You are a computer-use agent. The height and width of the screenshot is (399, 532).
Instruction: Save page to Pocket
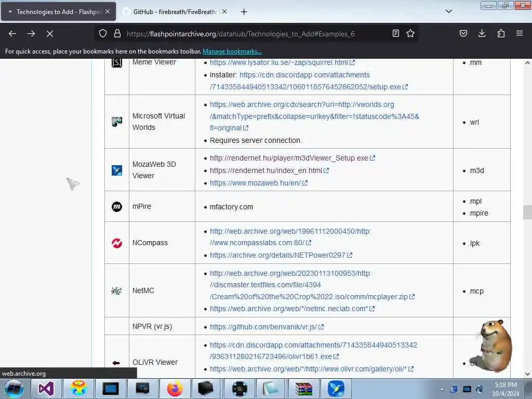[463, 33]
